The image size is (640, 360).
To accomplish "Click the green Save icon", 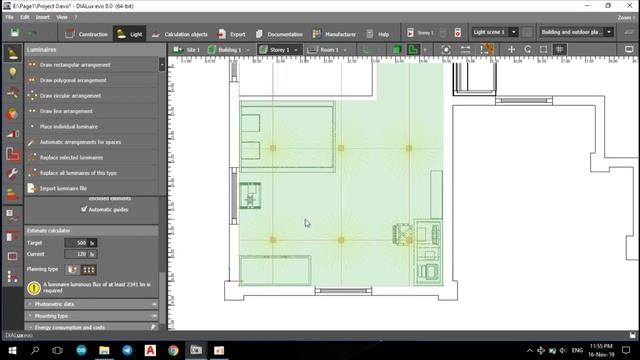I will pyautogui.click(x=15, y=33).
